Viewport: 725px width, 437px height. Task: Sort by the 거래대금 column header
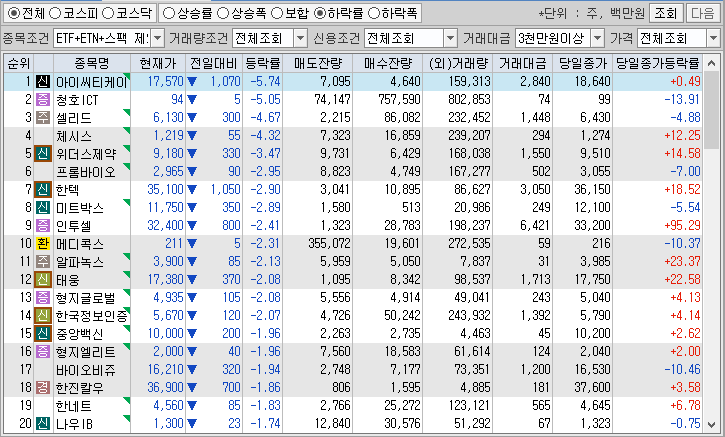(x=522, y=63)
